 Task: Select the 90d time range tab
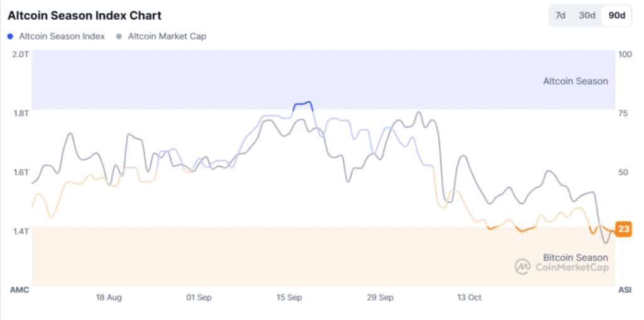[616, 15]
